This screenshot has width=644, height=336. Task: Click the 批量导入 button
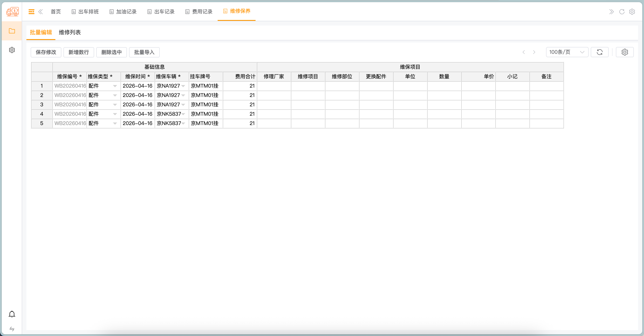[144, 52]
